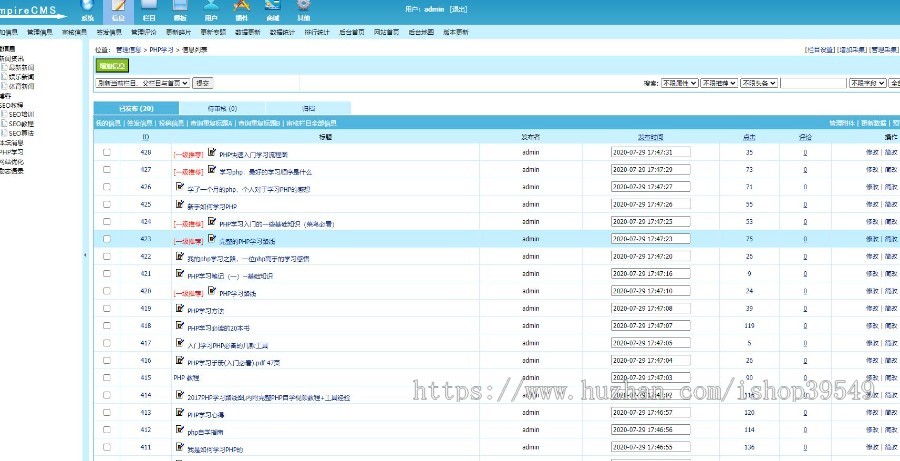Click the edit icon in row 414
900x461 pixels.
pos(180,394)
